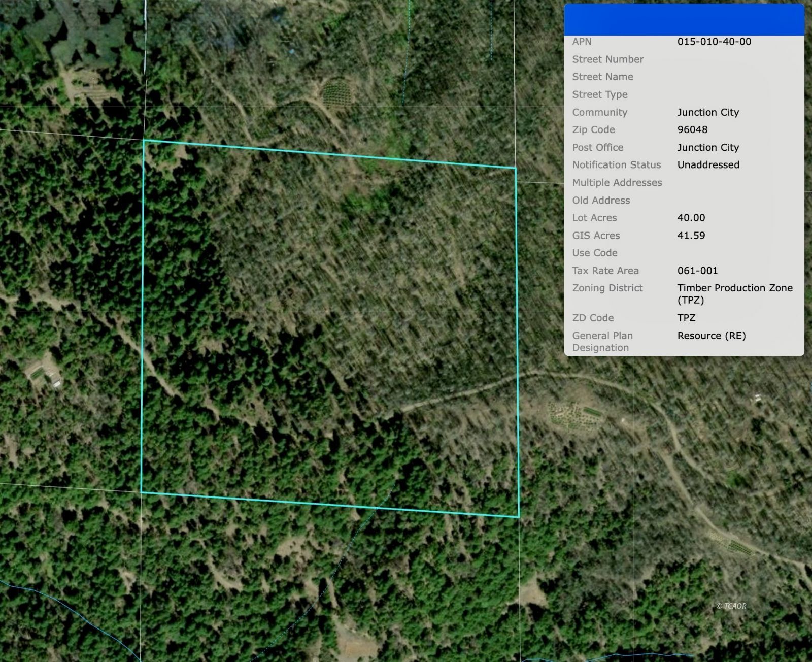Viewport: 812px width, 662px height.
Task: Click the Multiple Addresses field label
Action: (x=617, y=183)
